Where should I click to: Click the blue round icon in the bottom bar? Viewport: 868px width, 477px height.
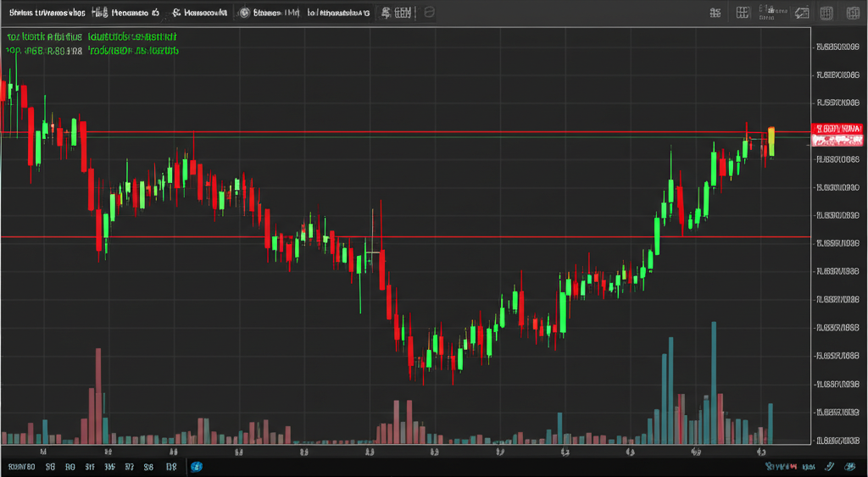coord(197,467)
